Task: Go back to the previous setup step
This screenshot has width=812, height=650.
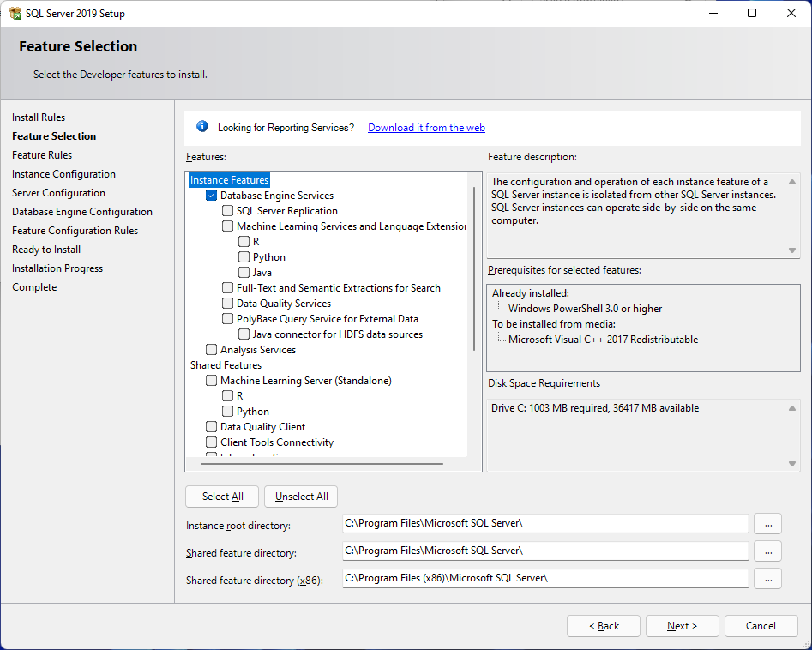Action: click(x=604, y=626)
